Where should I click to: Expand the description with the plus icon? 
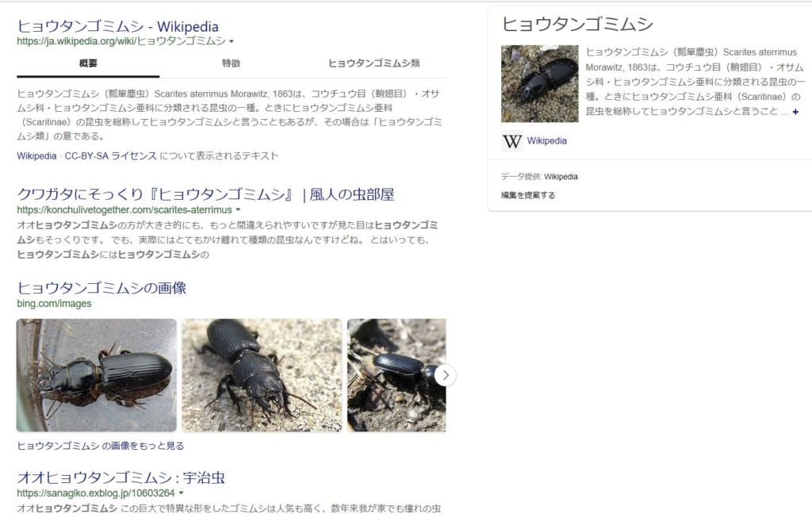795,111
